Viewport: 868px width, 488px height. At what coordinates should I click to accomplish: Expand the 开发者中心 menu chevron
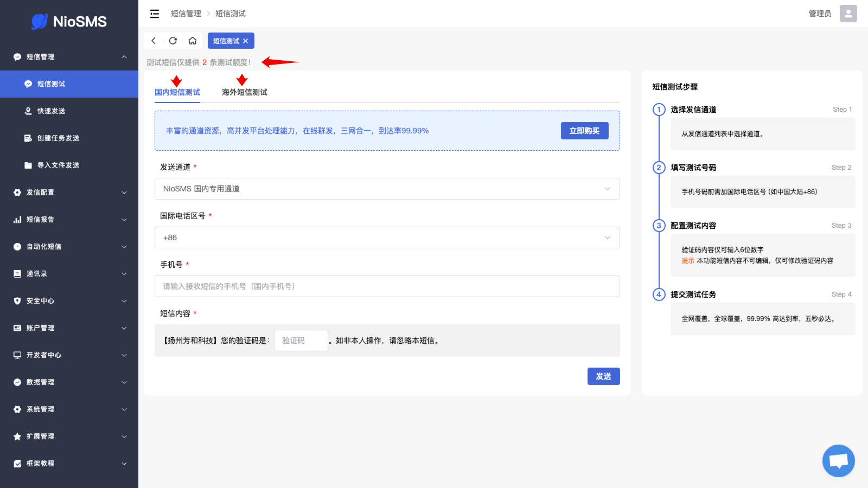click(124, 355)
